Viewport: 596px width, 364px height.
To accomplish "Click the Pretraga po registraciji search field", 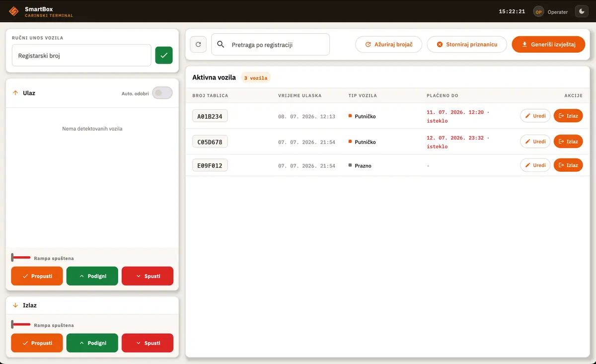I will pos(271,44).
